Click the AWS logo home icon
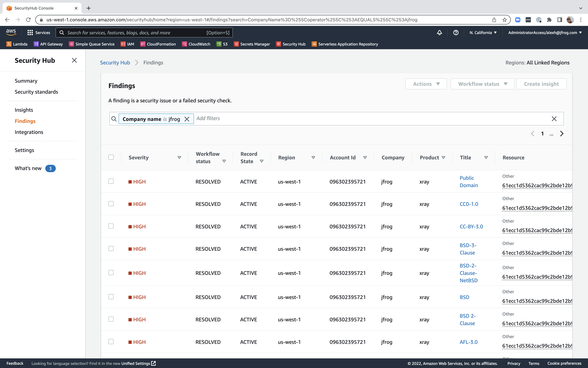The width and height of the screenshot is (588, 368). coord(11,32)
